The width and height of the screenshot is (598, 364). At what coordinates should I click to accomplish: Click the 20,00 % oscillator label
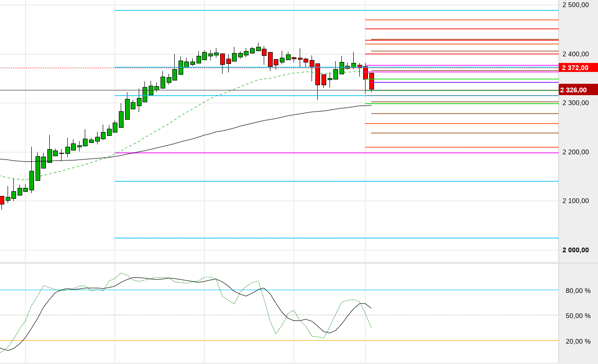578,341
